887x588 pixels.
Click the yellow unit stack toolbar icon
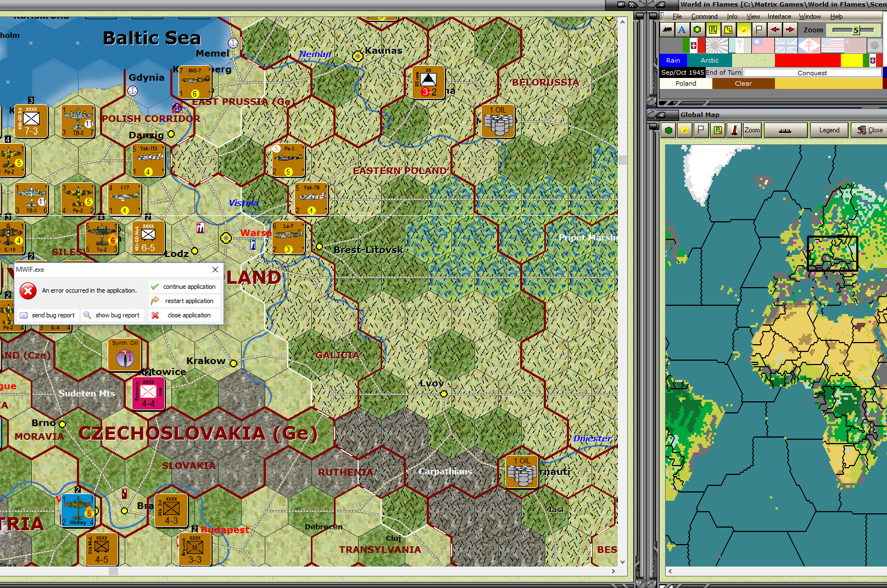coord(728,30)
